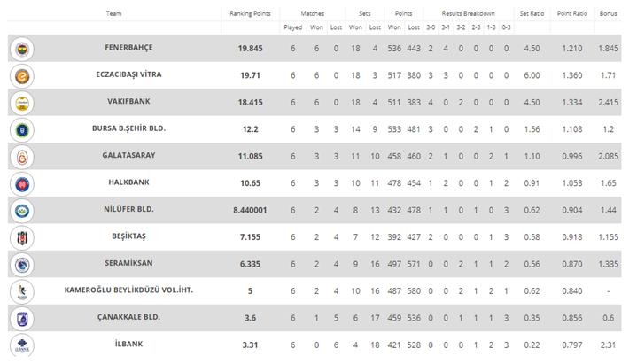Click the Seramiksan team logo
629x364 pixels.
[22, 265]
